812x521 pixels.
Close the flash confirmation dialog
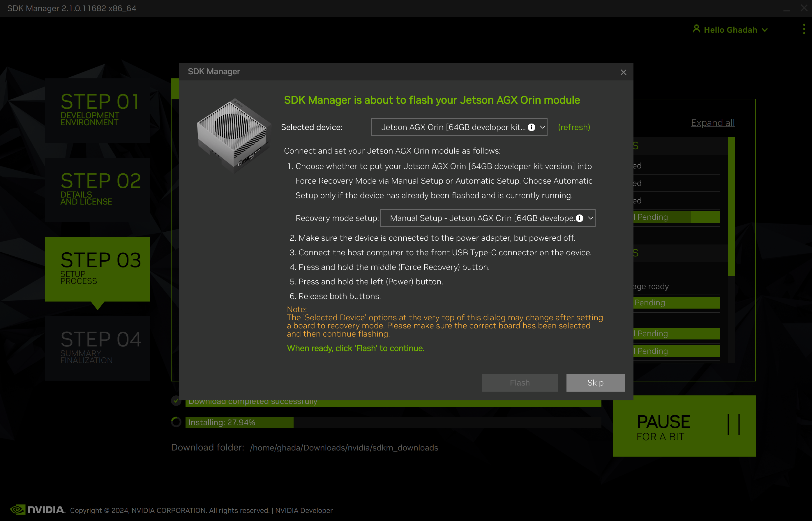pos(623,72)
